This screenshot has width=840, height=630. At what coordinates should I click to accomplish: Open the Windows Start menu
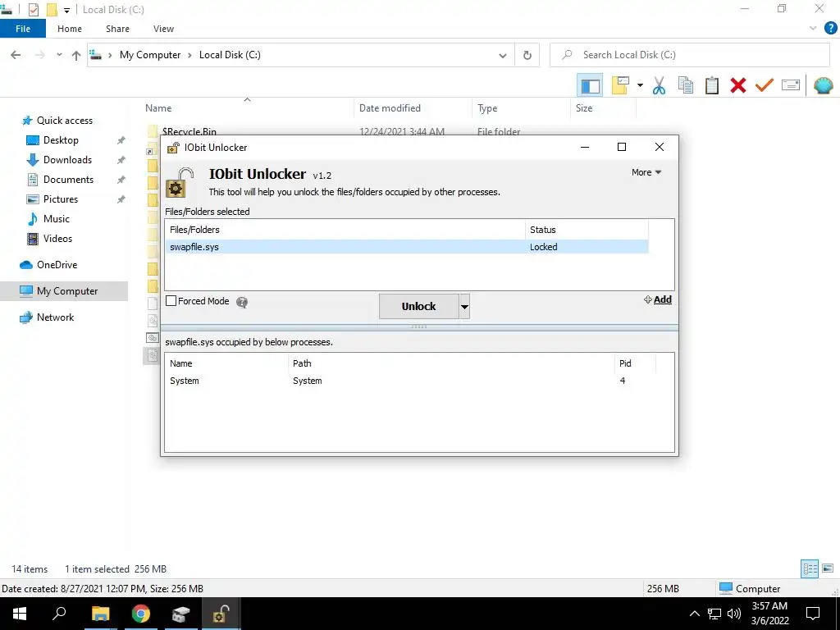[20, 614]
